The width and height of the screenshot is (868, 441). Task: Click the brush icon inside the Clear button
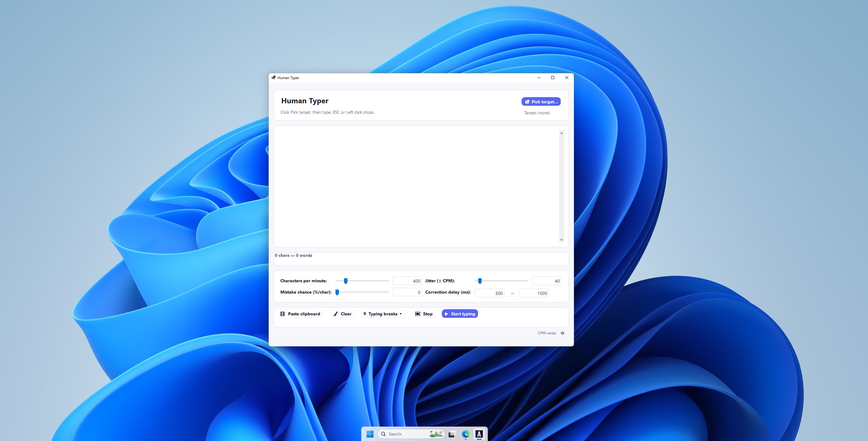click(x=335, y=314)
